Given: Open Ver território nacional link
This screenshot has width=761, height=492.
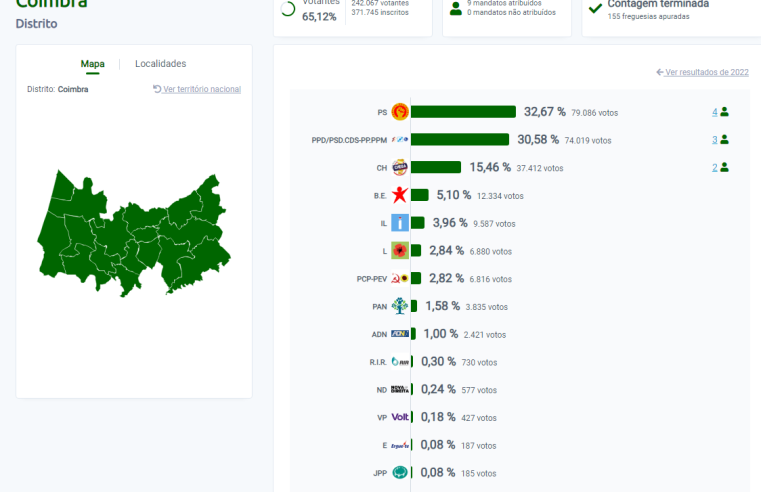Looking at the screenshot, I should click(197, 89).
